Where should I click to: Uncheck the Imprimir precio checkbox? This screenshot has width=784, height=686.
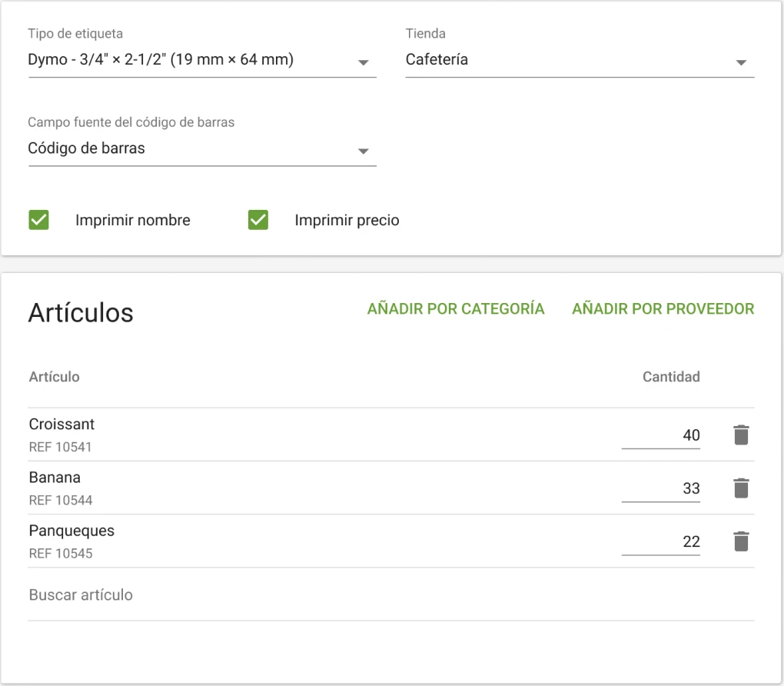coord(258,221)
